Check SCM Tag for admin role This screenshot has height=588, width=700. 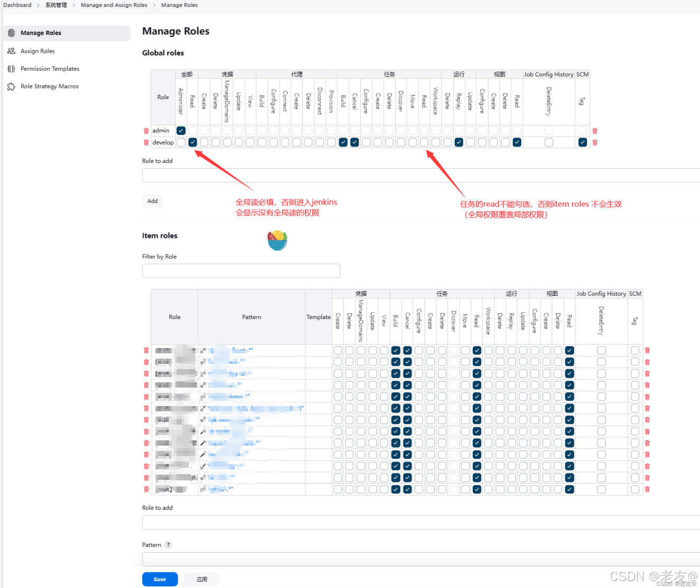click(582, 131)
